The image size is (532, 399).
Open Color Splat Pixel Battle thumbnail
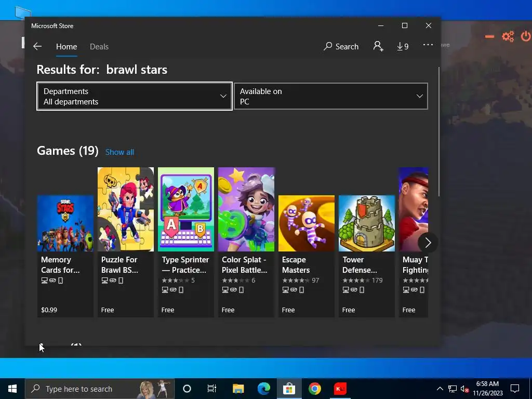246,209
